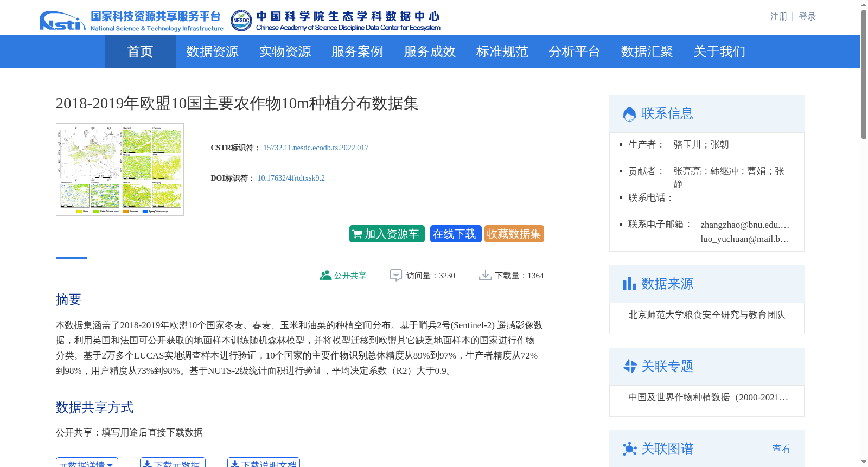Click the 北京师范大学粮食安全研究与教育团队 data source text
This screenshot has width=868, height=467.
click(x=706, y=315)
